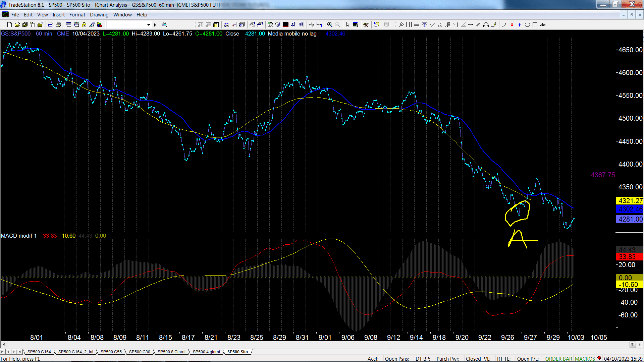
Task: Open the Help menu
Action: 142,15
